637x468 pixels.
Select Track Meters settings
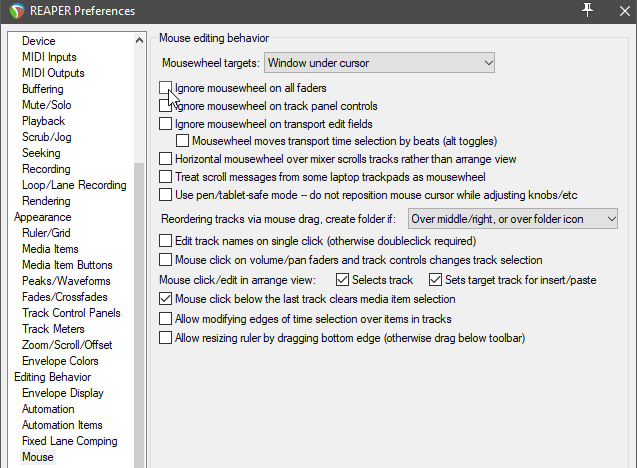[53, 329]
